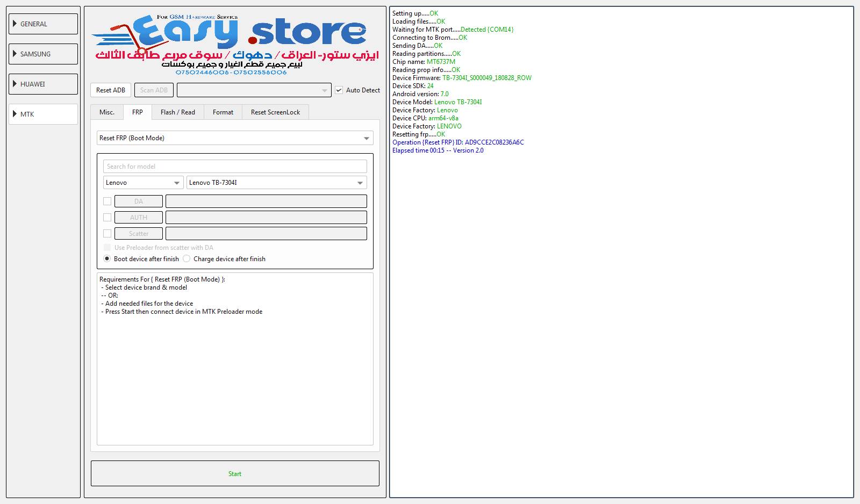Open the Reset FRP (Boot Mode) dropdown
Viewport: 860px width, 504px height.
tap(235, 138)
